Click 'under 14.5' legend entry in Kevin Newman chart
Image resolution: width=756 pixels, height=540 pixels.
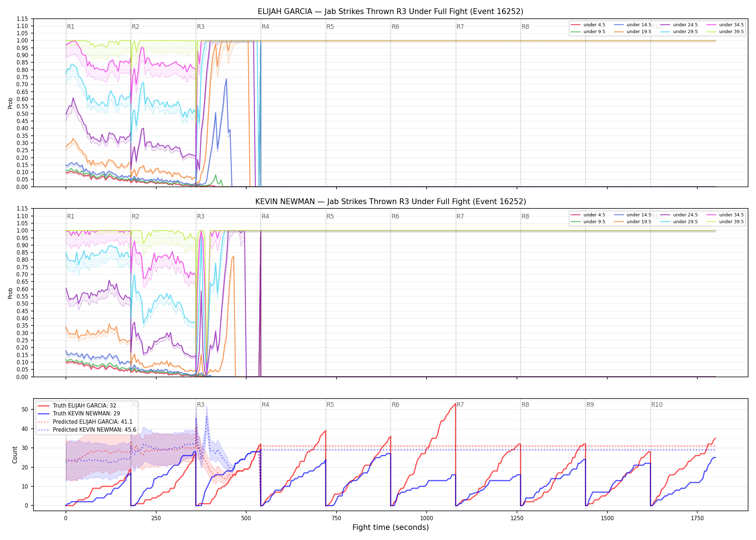pos(633,215)
